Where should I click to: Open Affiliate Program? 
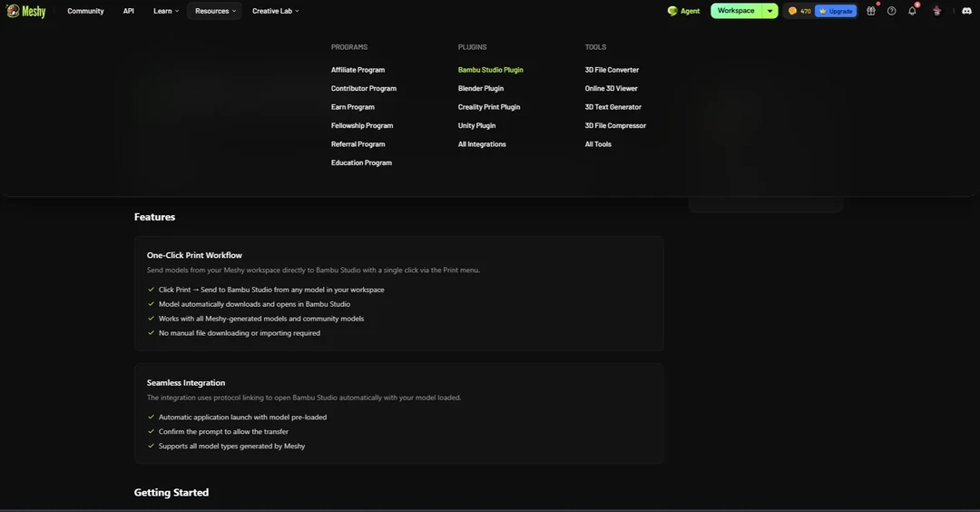click(x=358, y=70)
